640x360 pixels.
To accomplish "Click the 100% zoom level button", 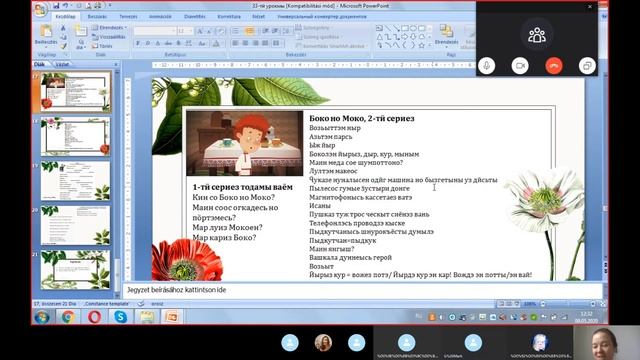I will 530,304.
